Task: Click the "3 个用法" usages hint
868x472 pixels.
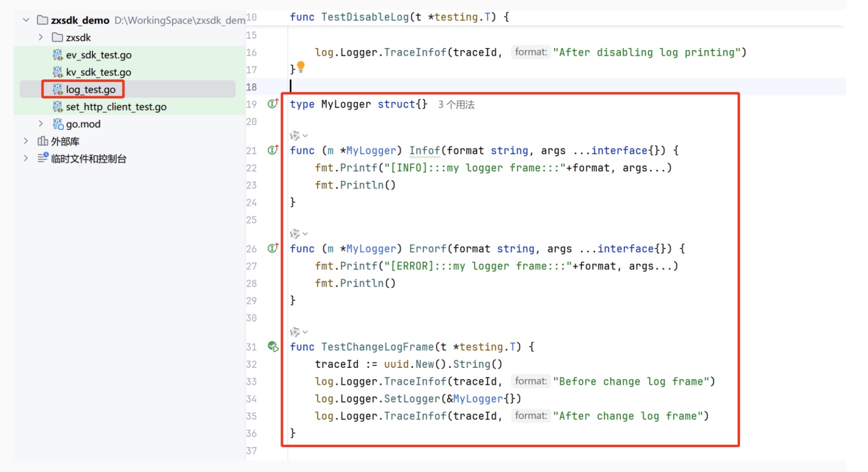Action: click(x=456, y=105)
